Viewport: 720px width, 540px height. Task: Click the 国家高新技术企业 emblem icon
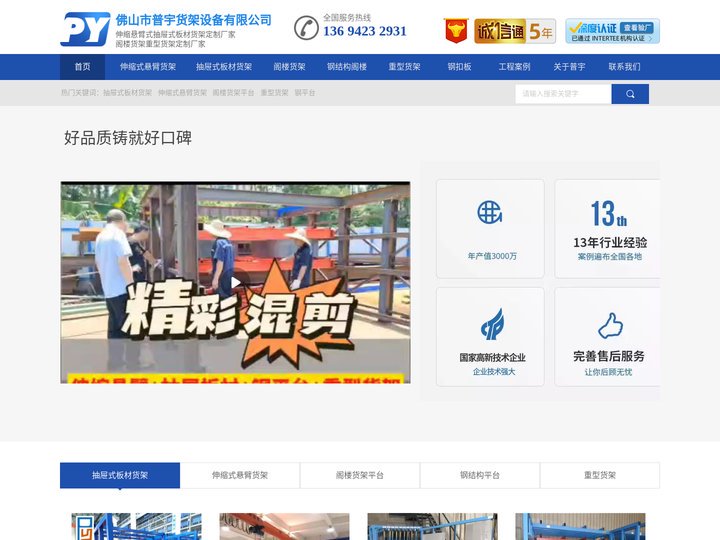[x=492, y=325]
